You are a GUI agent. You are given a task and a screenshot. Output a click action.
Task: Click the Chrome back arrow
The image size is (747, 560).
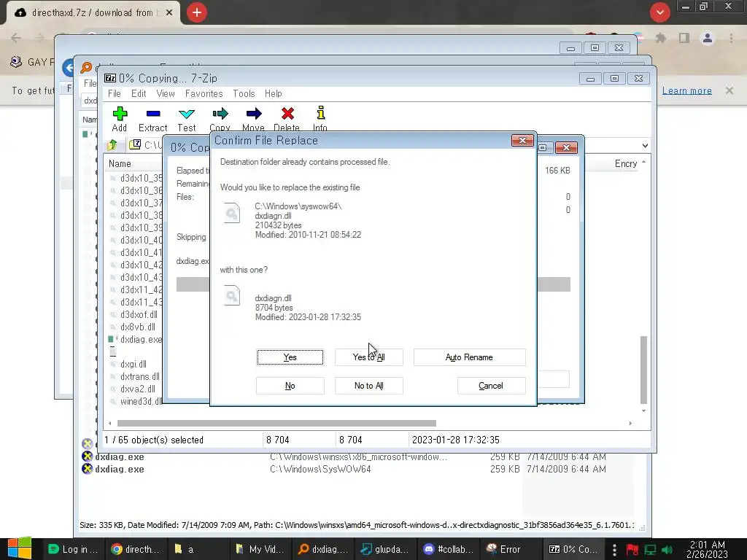(x=16, y=38)
